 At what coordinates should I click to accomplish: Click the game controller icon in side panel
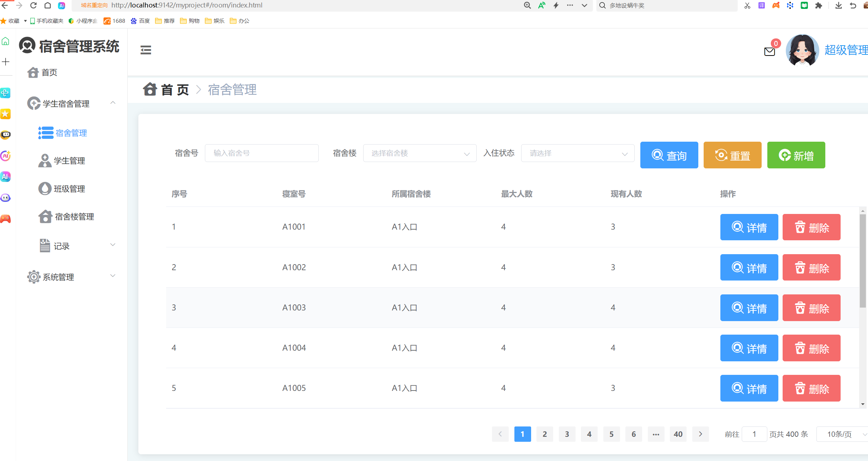pos(5,219)
